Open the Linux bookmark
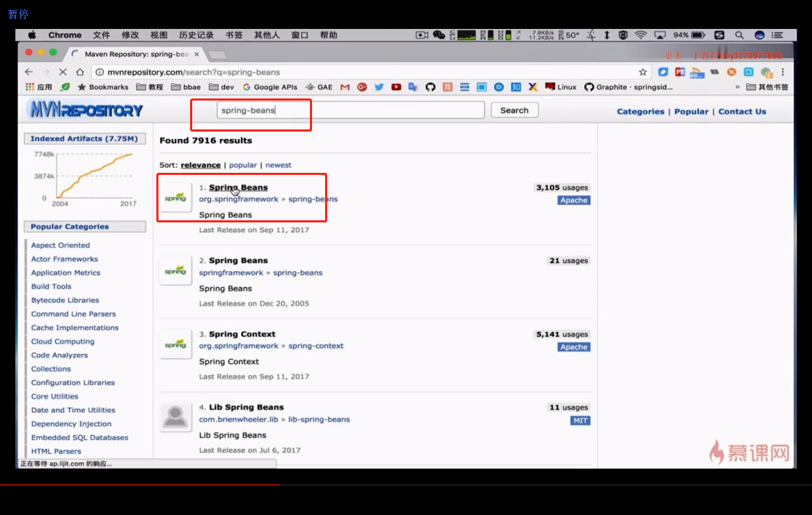The height and width of the screenshot is (515, 812). pos(561,87)
